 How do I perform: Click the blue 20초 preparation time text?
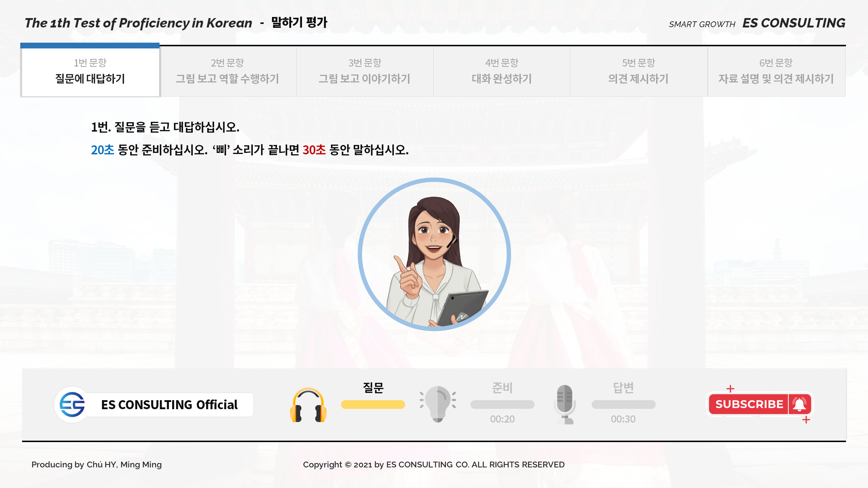pyautogui.click(x=102, y=150)
